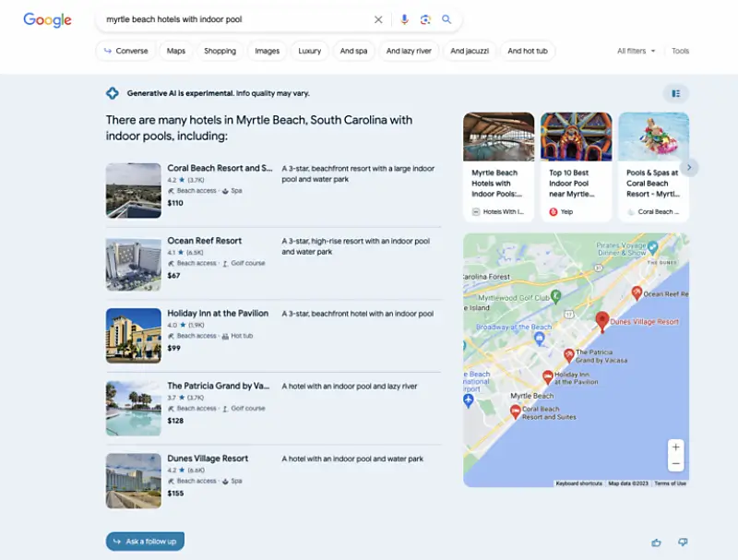The height and width of the screenshot is (560, 738).
Task: Click Broadway at the Beach map marker
Action: [540, 338]
